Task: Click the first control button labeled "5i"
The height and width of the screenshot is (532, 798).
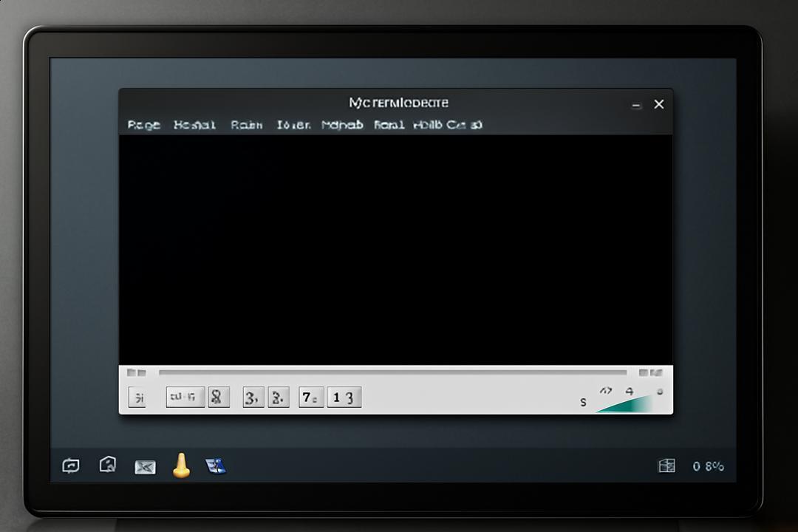Action: (x=137, y=397)
